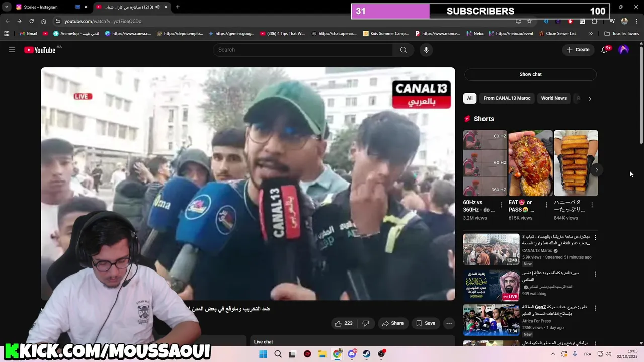Click the YouTube search magnifier button

404,50
